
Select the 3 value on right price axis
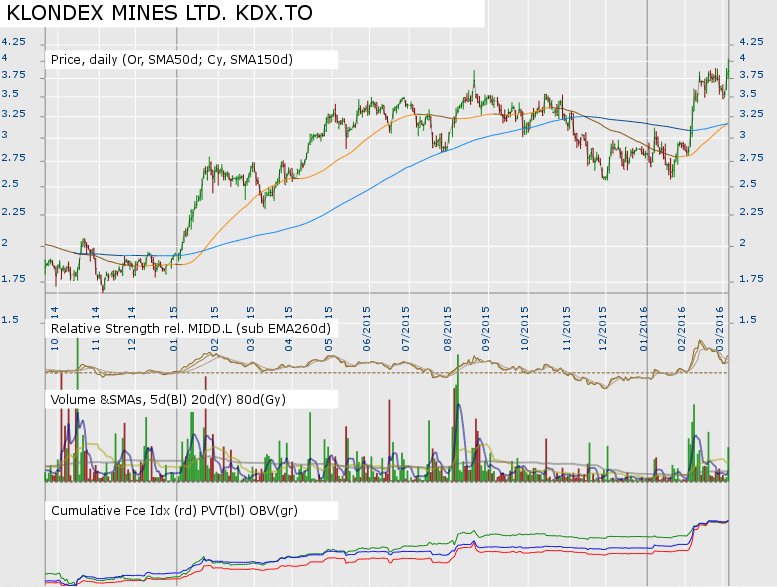point(742,135)
